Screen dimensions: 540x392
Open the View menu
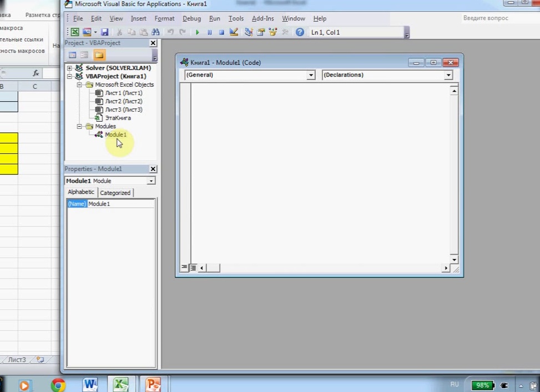(116, 19)
